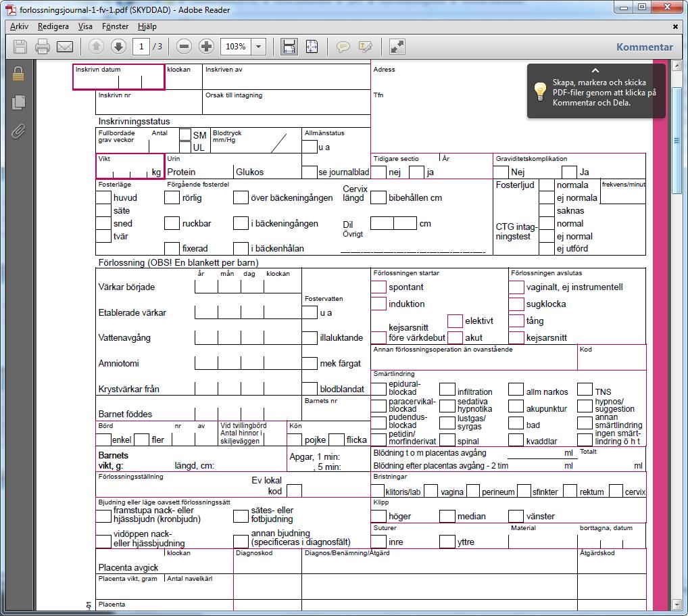Select the fit one full page icon
Image resolution: width=688 pixels, height=616 pixels.
click(x=312, y=47)
